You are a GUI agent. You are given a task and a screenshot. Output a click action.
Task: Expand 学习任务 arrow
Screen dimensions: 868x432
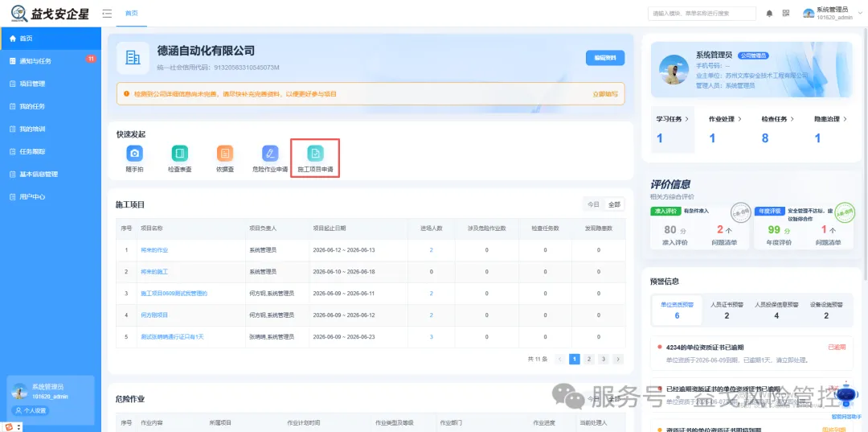click(687, 119)
